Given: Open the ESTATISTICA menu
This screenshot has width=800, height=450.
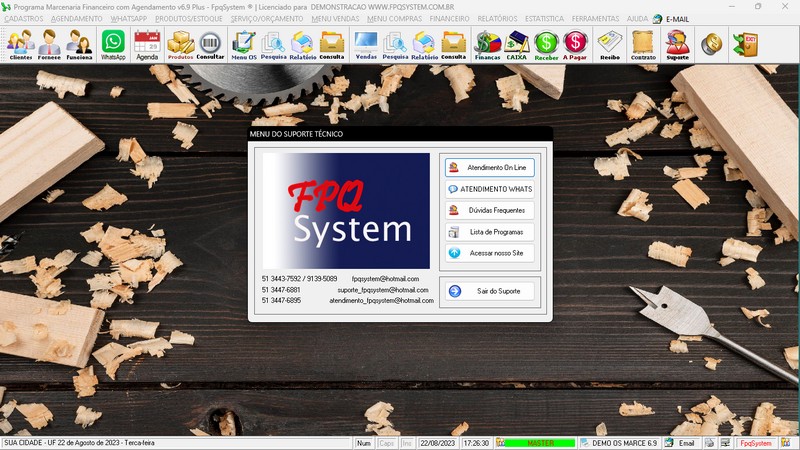Looking at the screenshot, I should point(544,19).
